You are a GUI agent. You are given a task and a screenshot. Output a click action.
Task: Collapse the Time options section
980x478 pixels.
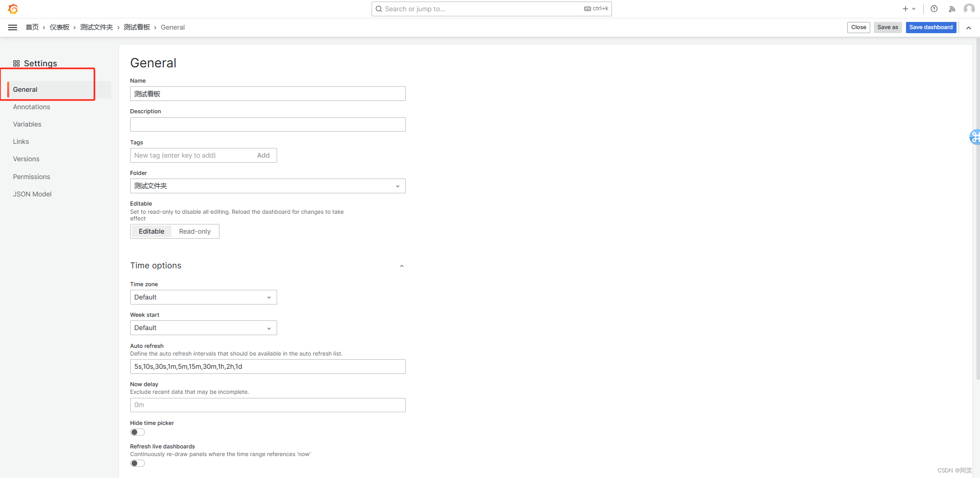(402, 266)
